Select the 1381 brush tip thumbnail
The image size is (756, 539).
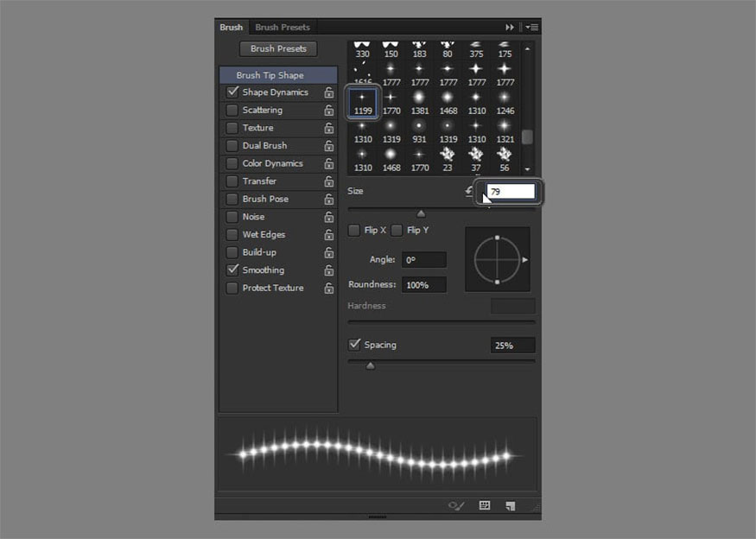point(419,102)
